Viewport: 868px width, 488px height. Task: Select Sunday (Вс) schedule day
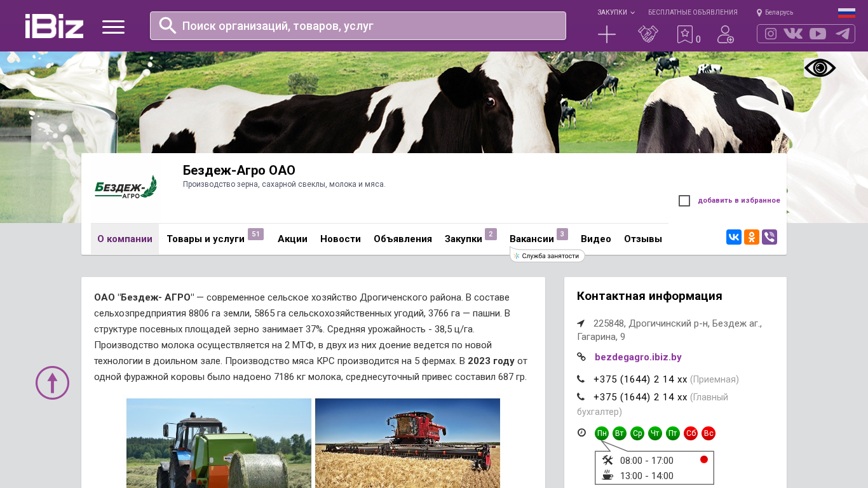tap(709, 433)
